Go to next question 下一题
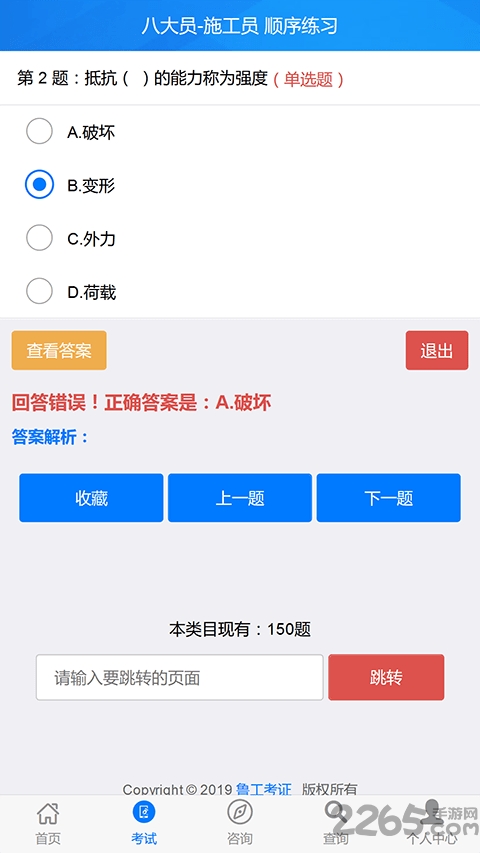The image size is (480, 853). [389, 498]
